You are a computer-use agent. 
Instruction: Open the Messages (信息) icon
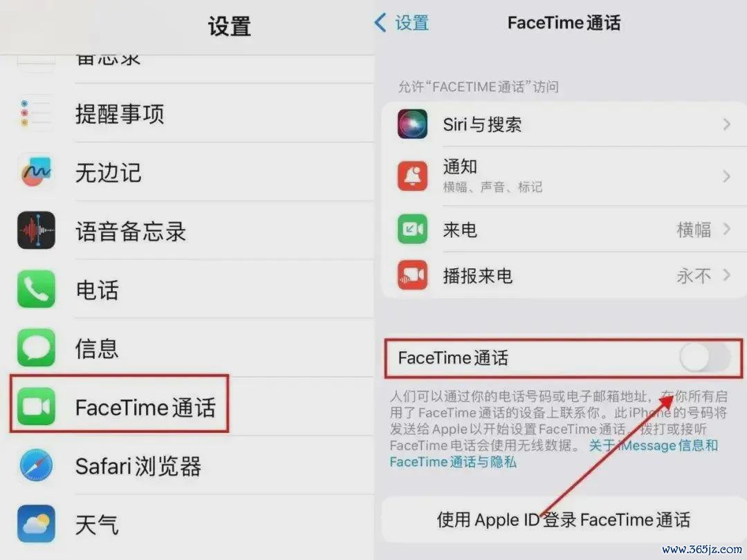pyautogui.click(x=36, y=348)
